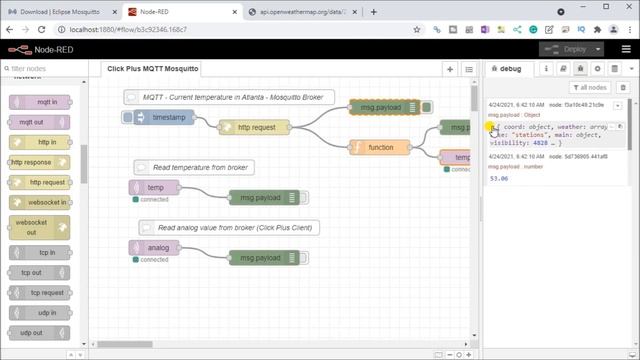Open a new browser tab
This screenshot has height=360, width=640.
[373, 12]
